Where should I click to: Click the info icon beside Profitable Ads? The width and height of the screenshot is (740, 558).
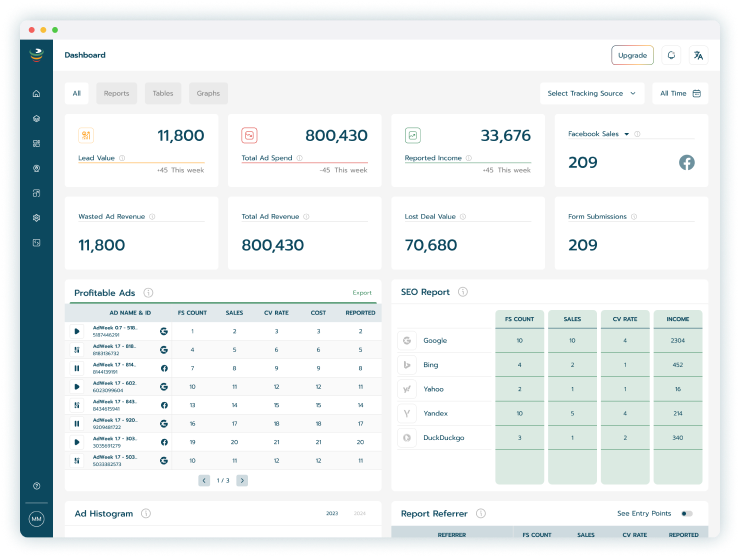[148, 293]
